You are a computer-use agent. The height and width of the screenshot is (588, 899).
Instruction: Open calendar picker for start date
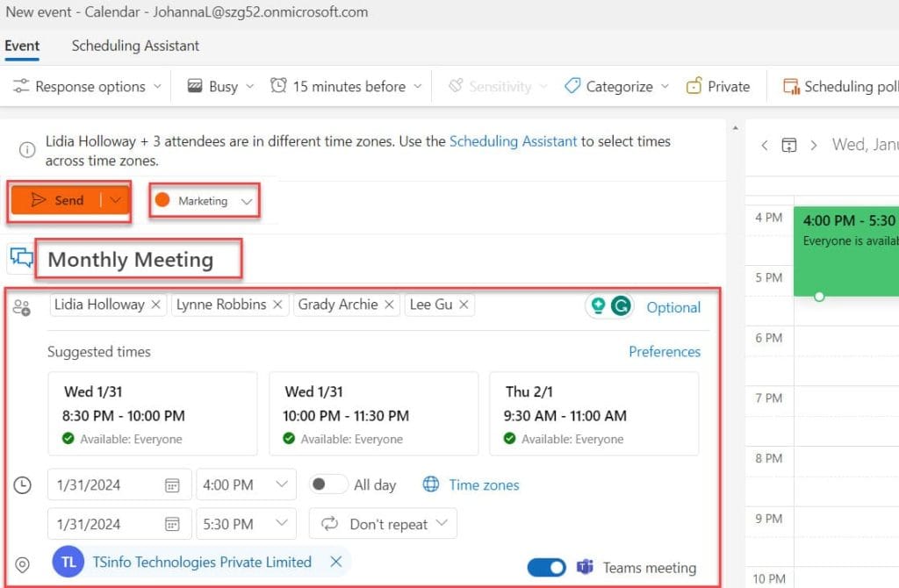(x=172, y=485)
